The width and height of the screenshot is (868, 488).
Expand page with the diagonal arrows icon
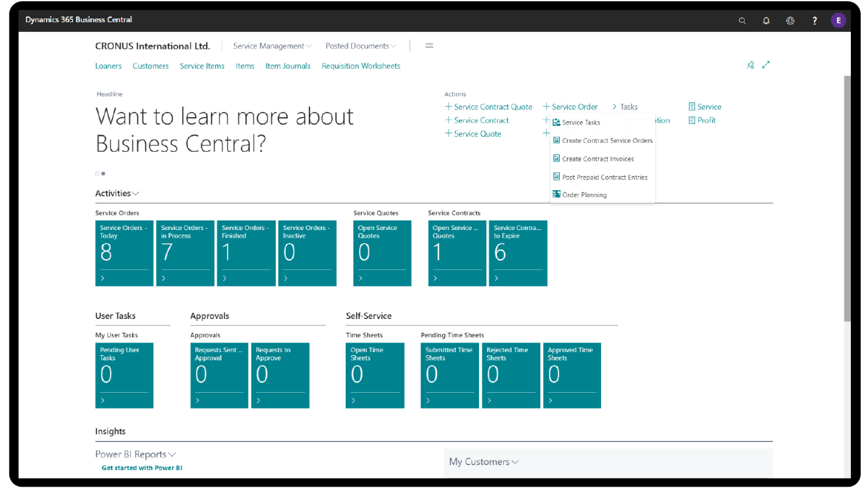pyautogui.click(x=766, y=65)
